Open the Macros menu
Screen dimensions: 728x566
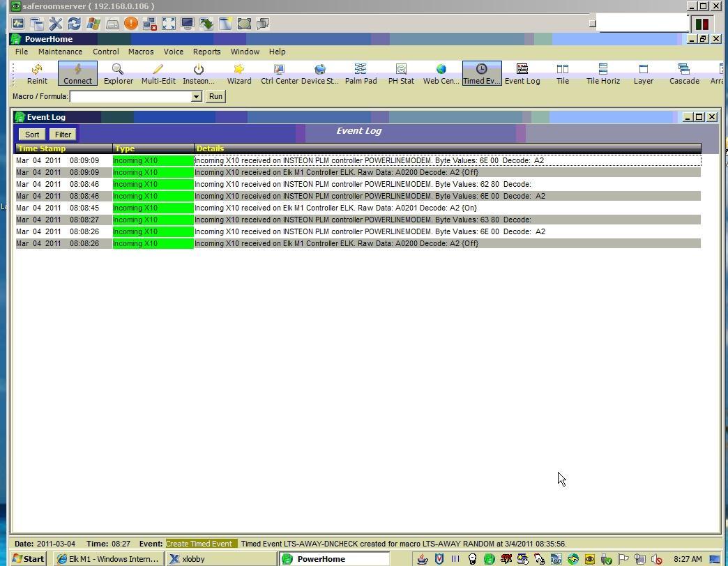(x=141, y=52)
